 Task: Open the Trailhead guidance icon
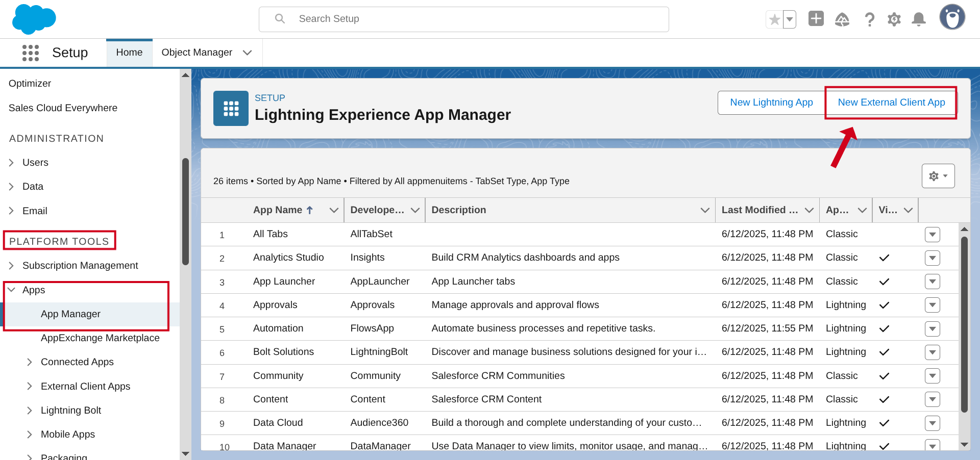(x=842, y=19)
